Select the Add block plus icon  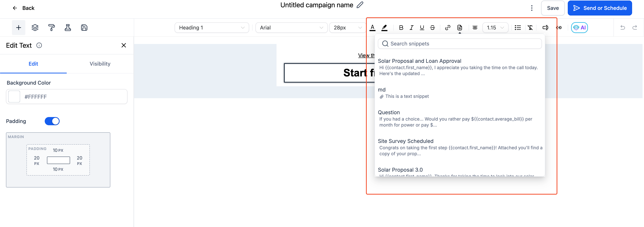tap(18, 28)
